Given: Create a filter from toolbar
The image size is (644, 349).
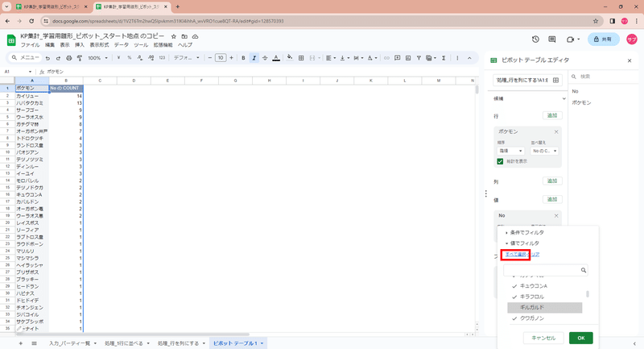Looking at the screenshot, I should click(419, 58).
